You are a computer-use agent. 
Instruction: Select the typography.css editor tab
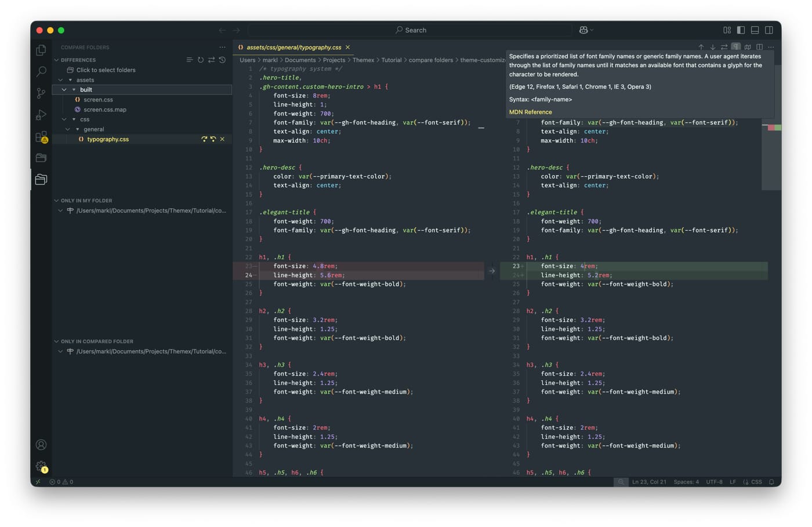click(293, 48)
